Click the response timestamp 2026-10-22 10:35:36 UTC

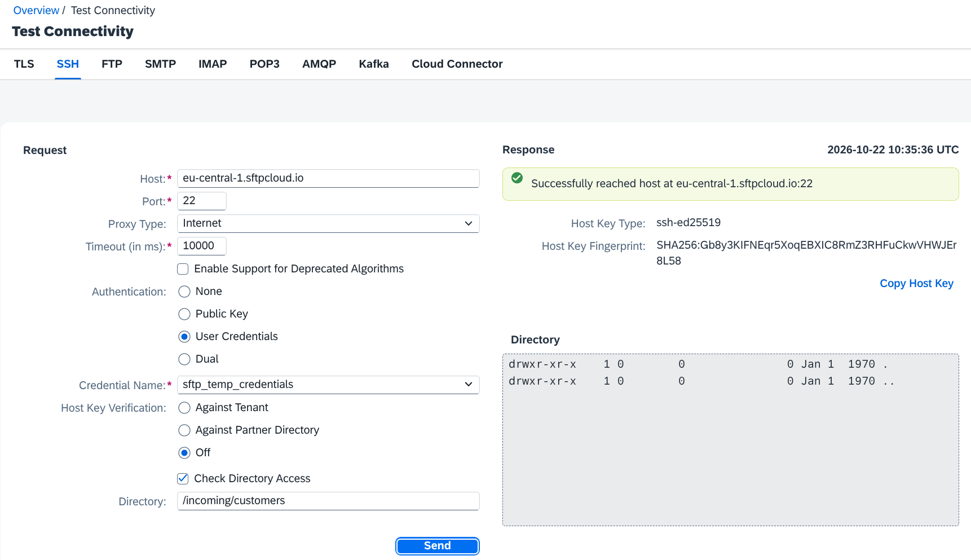pyautogui.click(x=893, y=150)
